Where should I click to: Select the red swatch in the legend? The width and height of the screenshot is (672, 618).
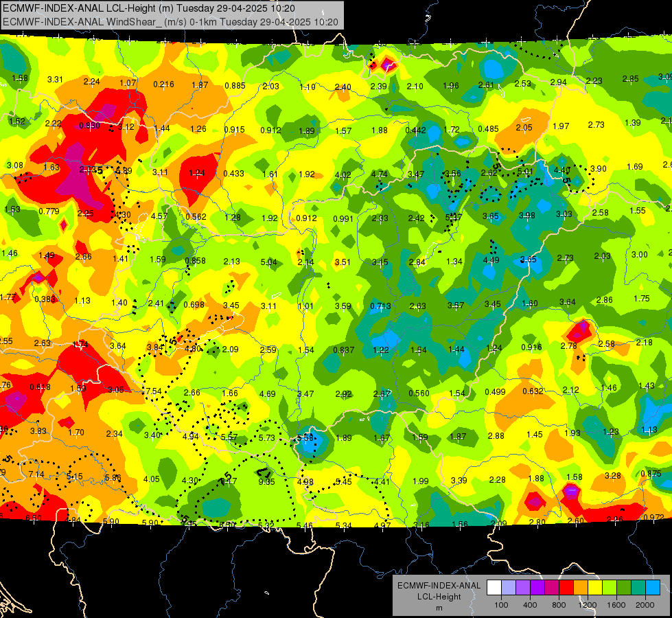point(566,587)
